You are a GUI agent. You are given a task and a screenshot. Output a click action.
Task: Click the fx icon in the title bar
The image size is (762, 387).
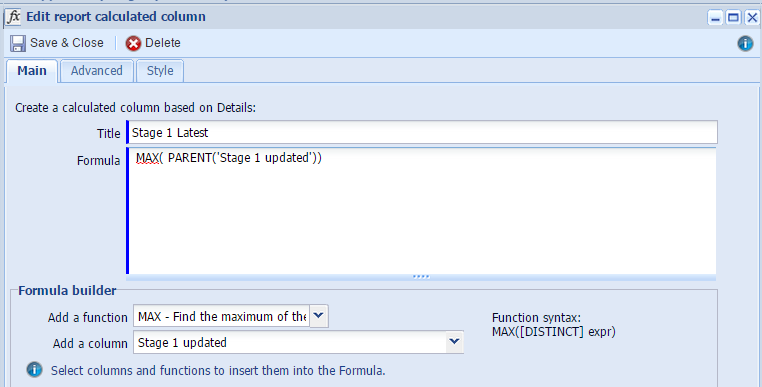13,17
